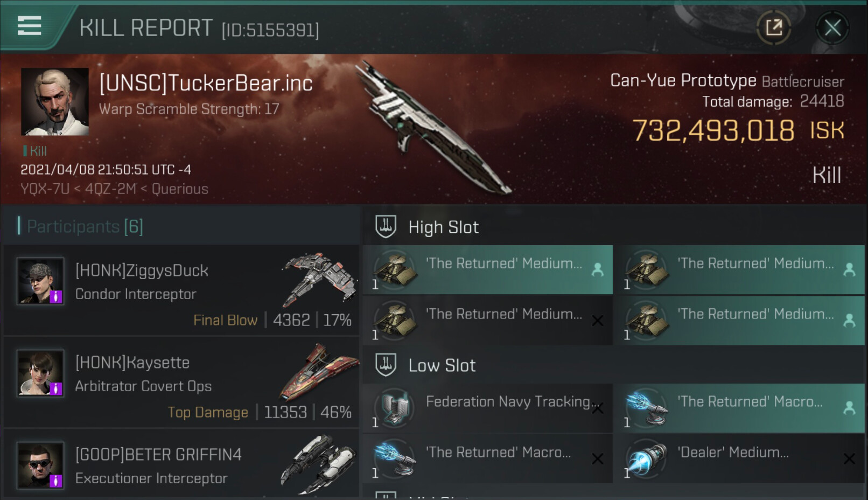Click the Low Slot shield icon
This screenshot has width=868, height=500.
click(x=386, y=365)
